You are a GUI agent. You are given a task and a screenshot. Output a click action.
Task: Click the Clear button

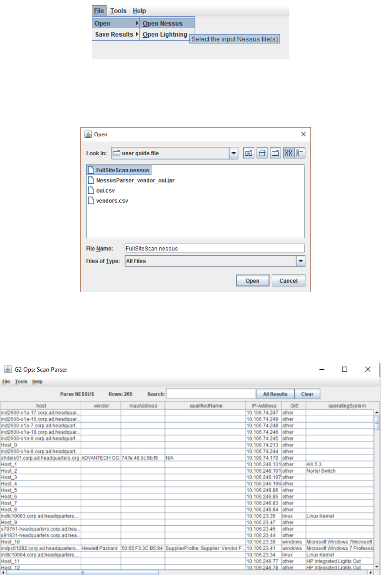click(307, 394)
